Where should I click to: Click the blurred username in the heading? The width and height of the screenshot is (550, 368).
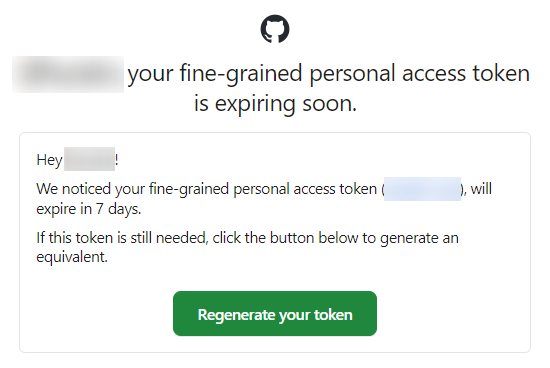point(68,74)
